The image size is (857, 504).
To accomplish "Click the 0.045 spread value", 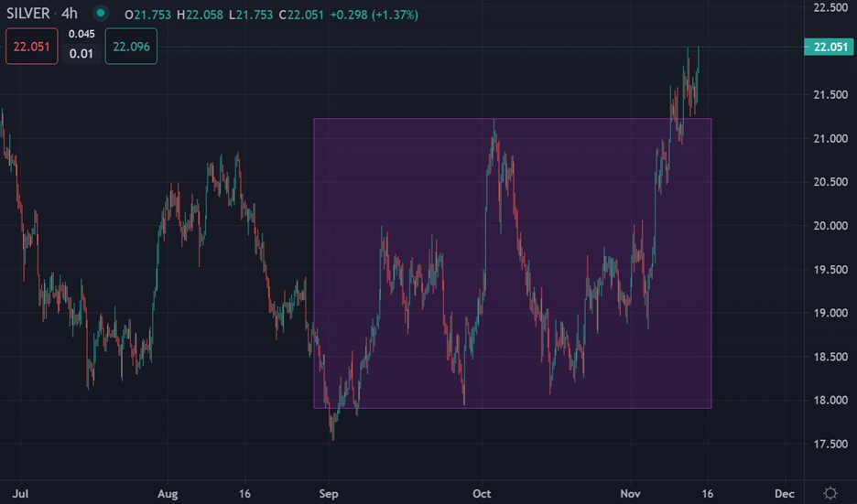I will (x=81, y=34).
